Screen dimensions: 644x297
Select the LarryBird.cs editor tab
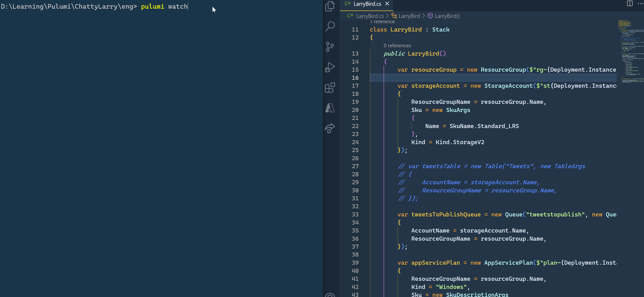point(367,4)
